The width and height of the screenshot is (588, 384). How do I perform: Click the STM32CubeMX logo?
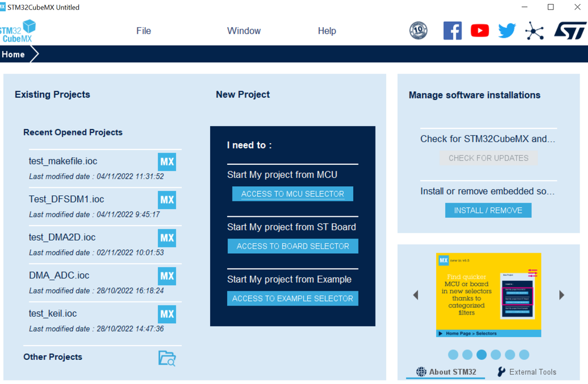tap(18, 31)
